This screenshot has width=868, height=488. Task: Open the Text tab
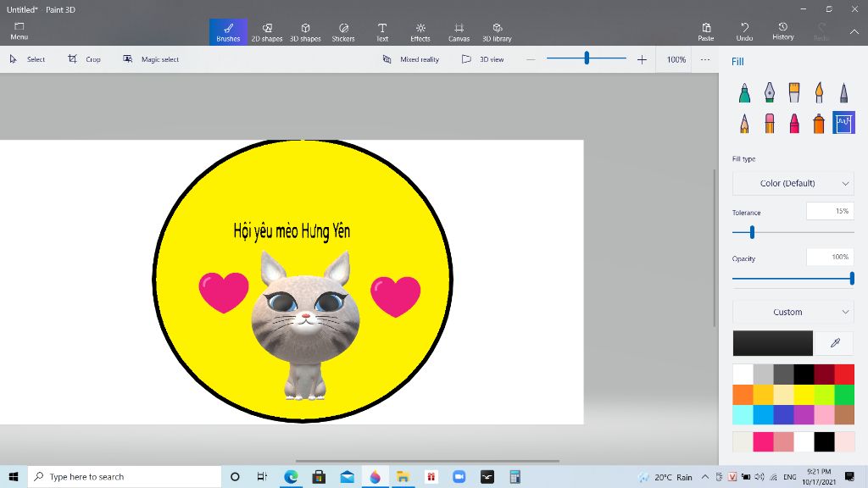click(x=382, y=32)
